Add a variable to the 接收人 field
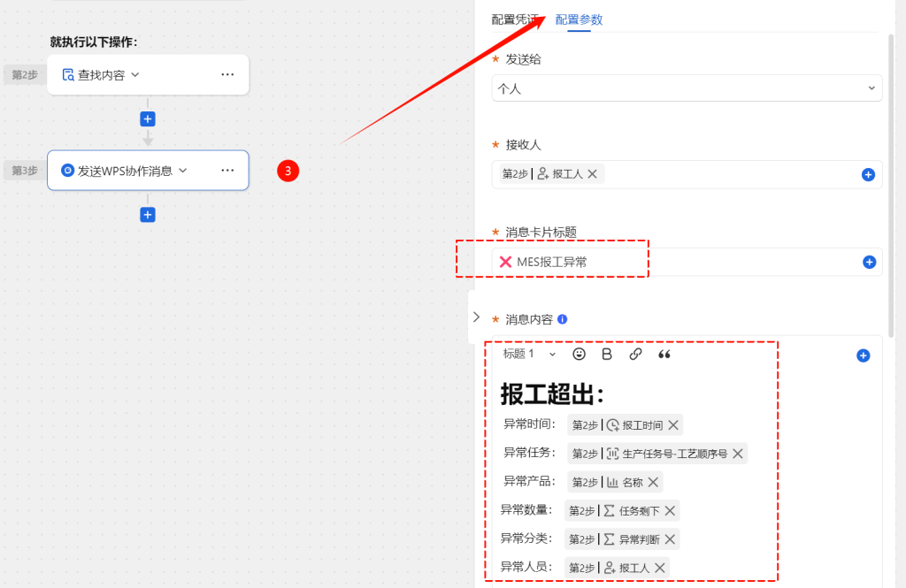 (868, 174)
